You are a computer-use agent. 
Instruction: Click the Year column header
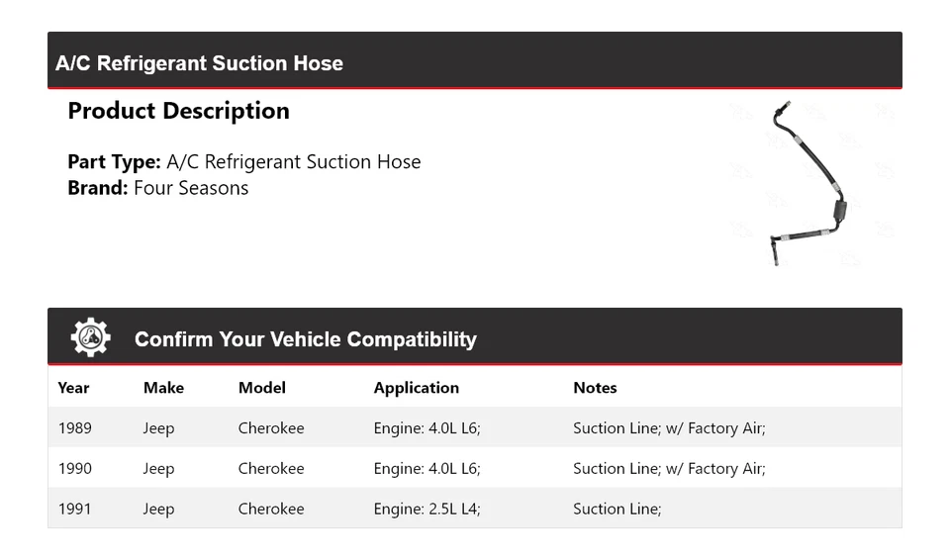pos(73,388)
